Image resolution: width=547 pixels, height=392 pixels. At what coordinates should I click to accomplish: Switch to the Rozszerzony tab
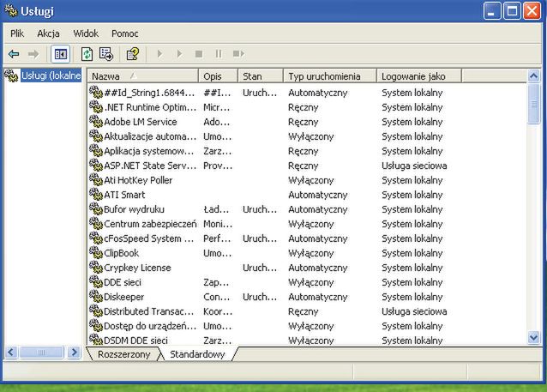[124, 354]
